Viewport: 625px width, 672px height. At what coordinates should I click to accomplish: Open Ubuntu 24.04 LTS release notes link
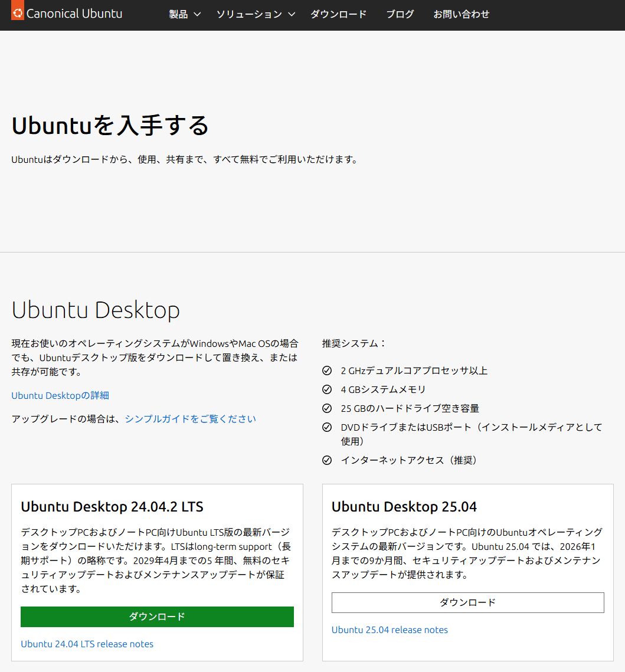pyautogui.click(x=87, y=644)
